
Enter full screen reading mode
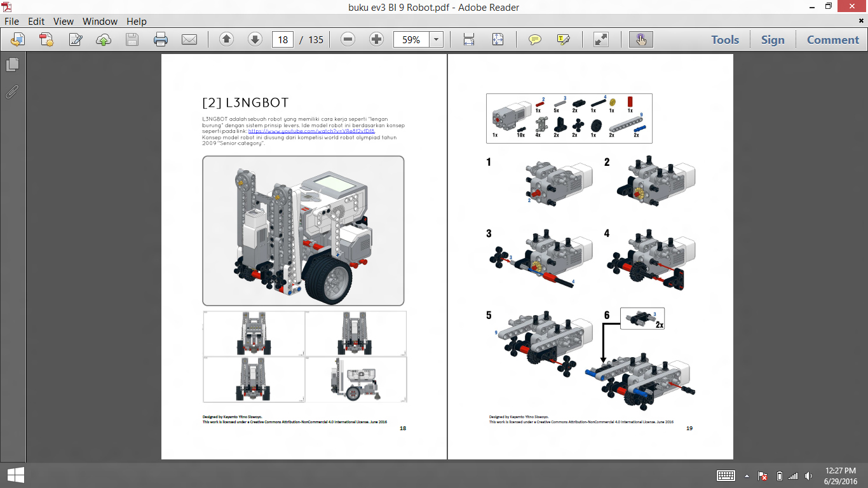(600, 39)
